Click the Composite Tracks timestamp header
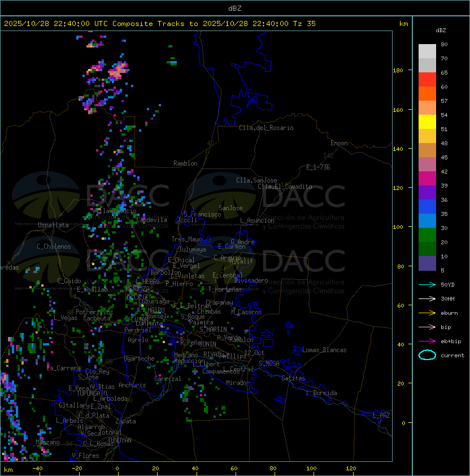470x476 pixels. pyautogui.click(x=160, y=24)
